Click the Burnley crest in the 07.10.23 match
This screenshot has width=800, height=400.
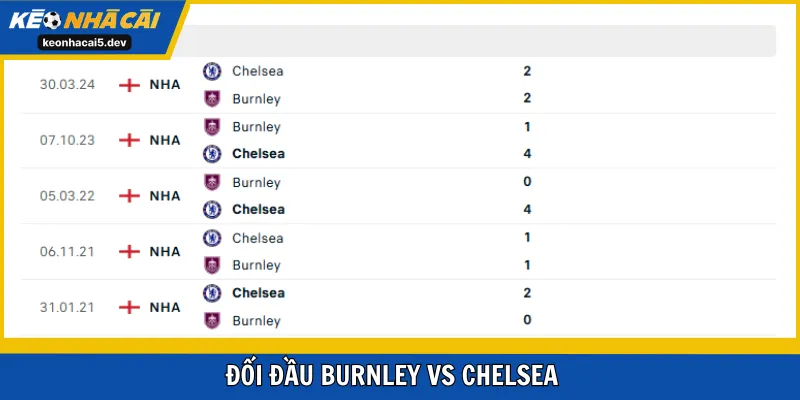(x=212, y=127)
